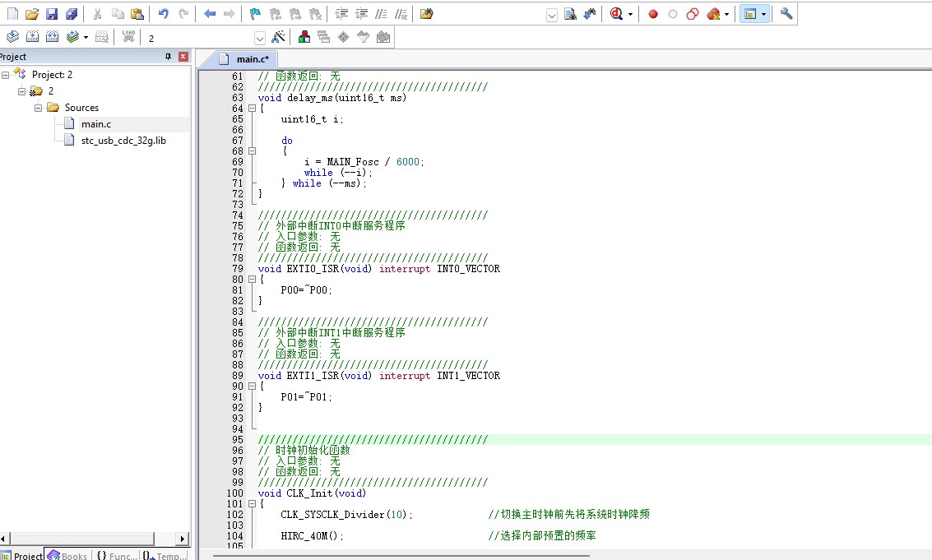
Task: Fold the EXTI0_ISR function body at line 80
Action: click(252, 280)
